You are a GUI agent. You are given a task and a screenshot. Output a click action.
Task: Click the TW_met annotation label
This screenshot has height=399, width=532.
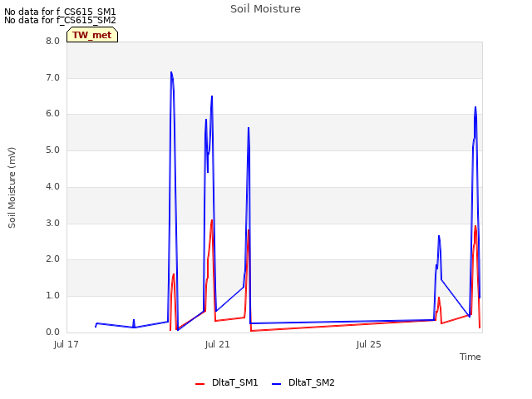[x=92, y=35]
